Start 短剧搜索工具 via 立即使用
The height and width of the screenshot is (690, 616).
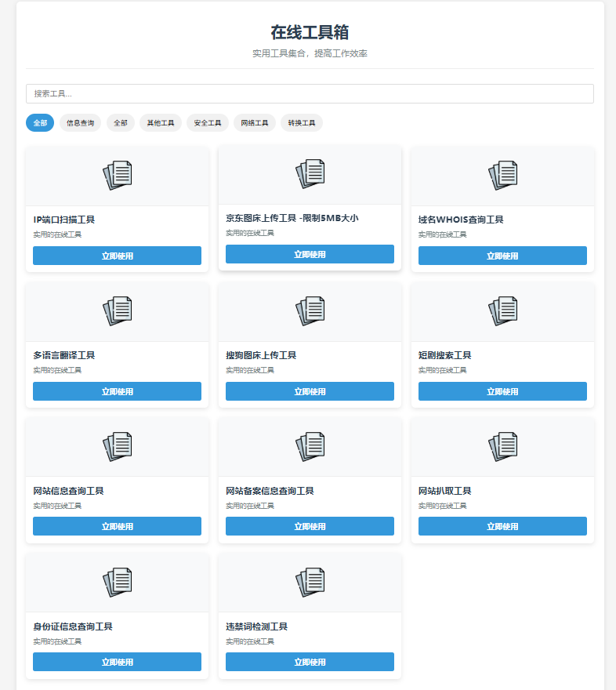pyautogui.click(x=502, y=391)
